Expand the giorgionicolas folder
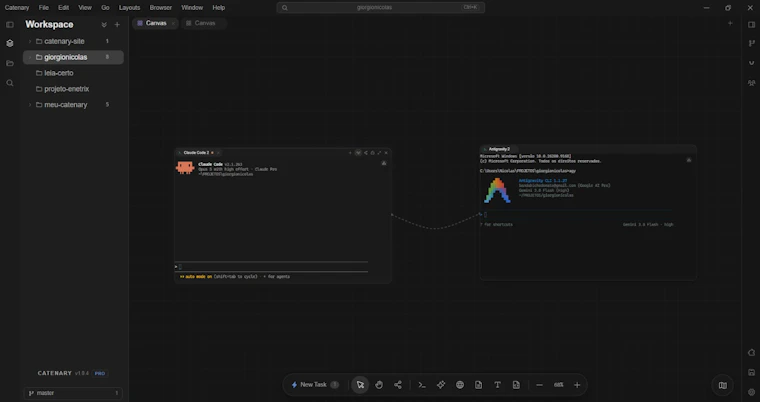Screen dimensions: 760x402 (30, 57)
